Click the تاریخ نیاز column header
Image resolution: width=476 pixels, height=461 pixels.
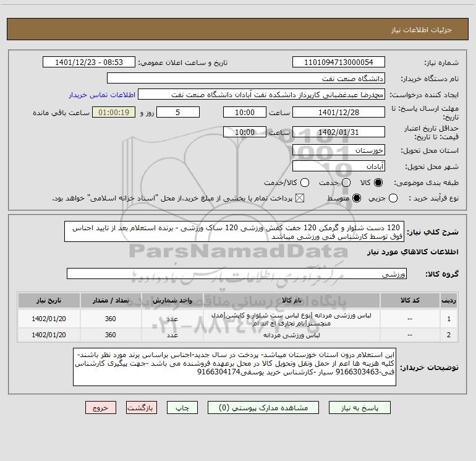point(49,300)
